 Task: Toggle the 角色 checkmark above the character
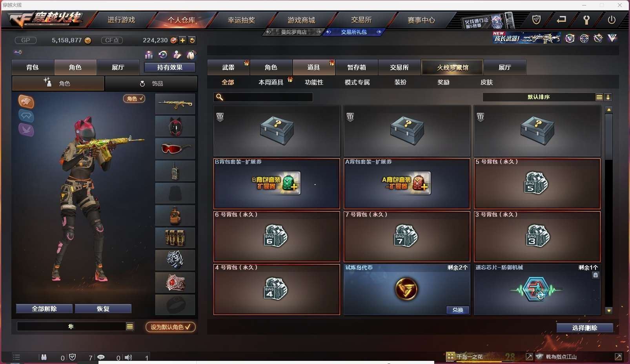tap(134, 98)
